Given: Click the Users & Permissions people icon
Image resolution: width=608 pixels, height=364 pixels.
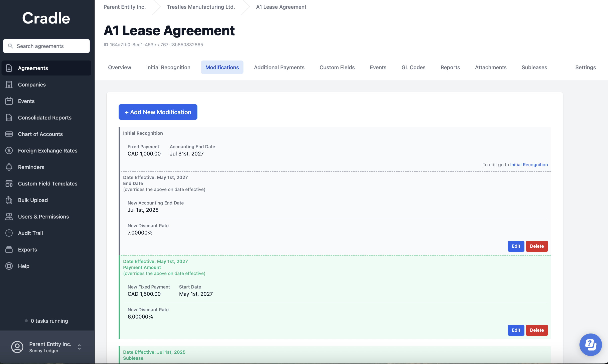Looking at the screenshot, I should pos(9,216).
